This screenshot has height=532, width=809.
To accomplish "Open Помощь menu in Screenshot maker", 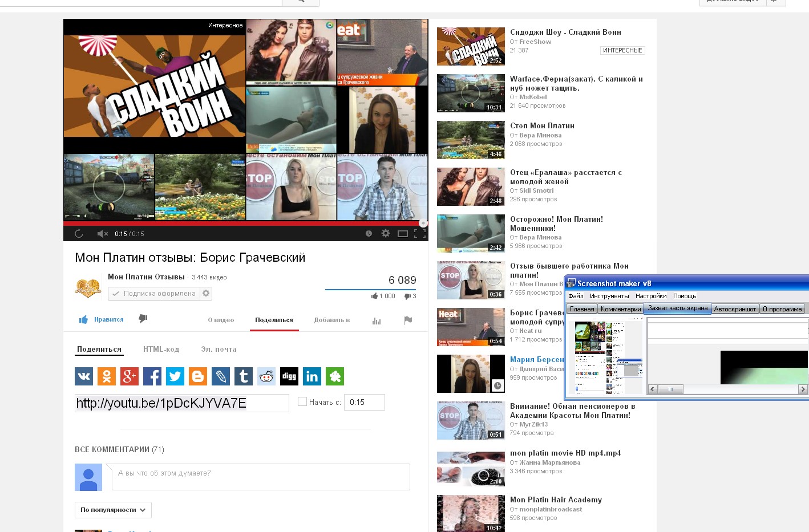I will (685, 296).
